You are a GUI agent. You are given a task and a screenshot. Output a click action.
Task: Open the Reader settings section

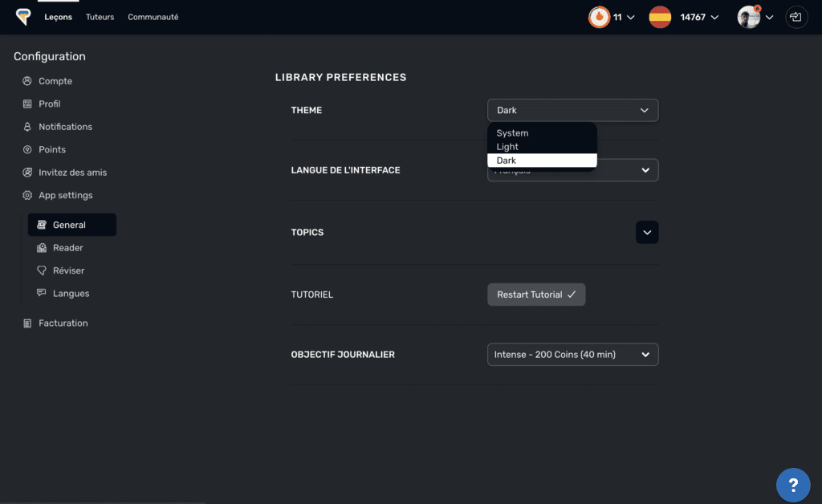[x=67, y=248]
